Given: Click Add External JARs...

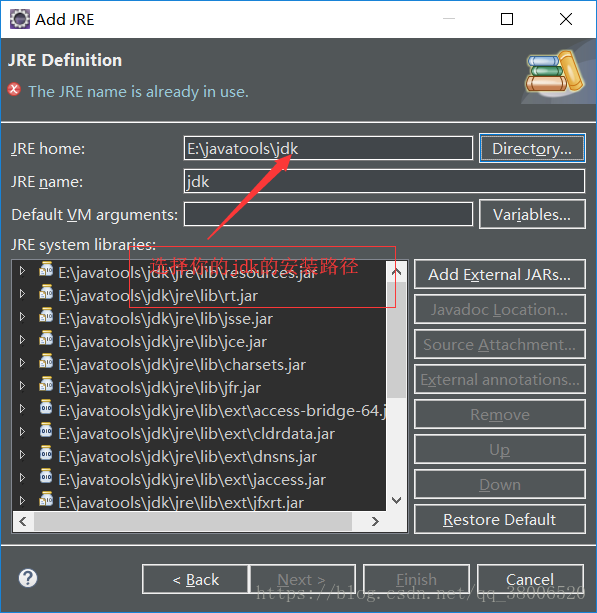Looking at the screenshot, I should (500, 274).
